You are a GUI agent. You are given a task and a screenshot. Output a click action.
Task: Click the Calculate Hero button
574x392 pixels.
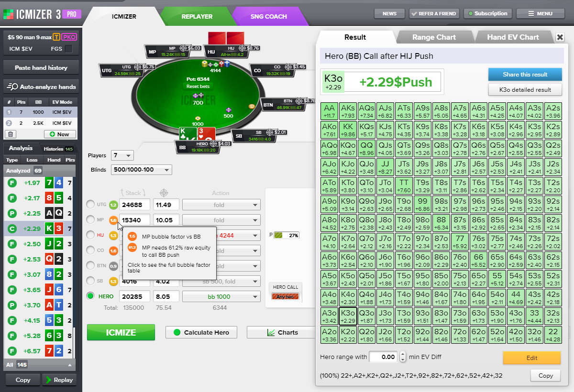[x=201, y=332]
